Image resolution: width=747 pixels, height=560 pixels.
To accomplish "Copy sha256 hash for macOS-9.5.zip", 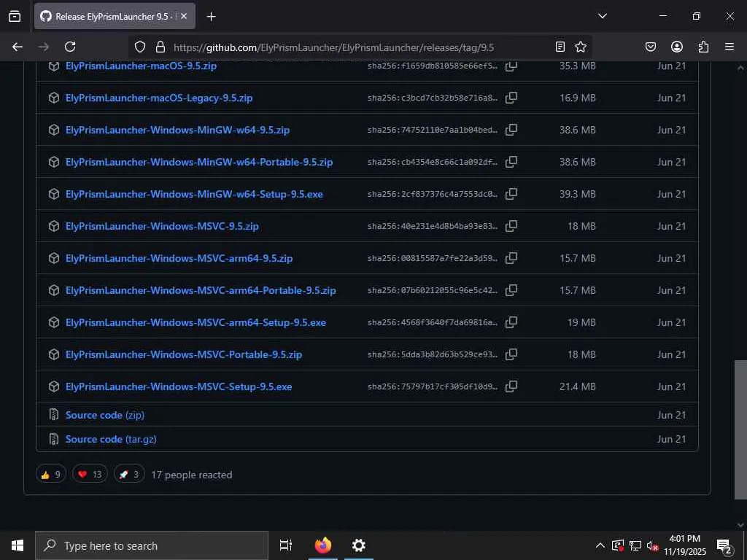I will coord(511,66).
